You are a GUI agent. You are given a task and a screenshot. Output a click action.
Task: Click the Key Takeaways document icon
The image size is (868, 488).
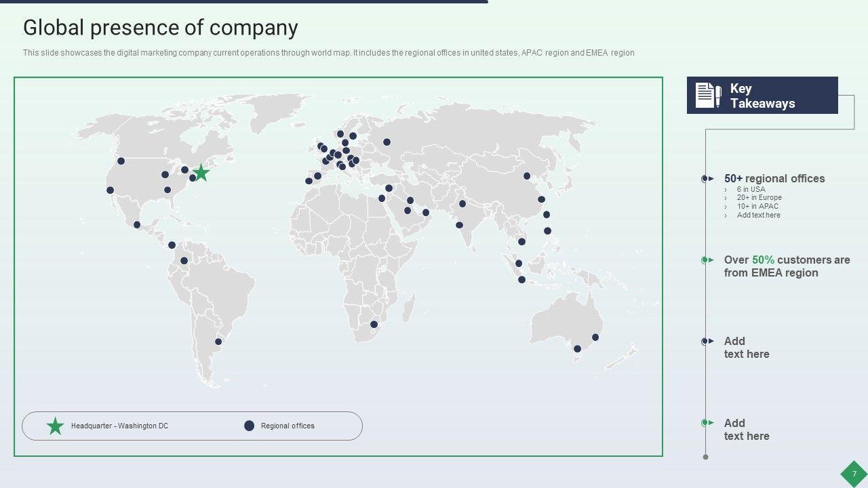point(708,96)
